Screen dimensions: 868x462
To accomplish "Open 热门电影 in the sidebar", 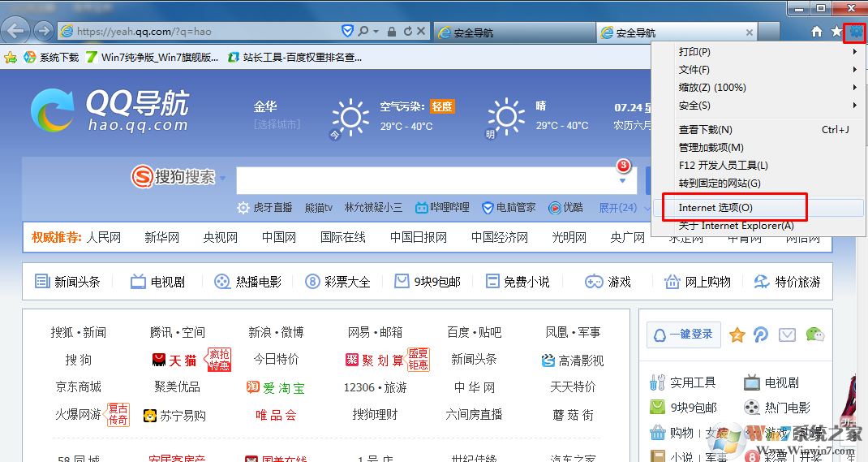I will [x=776, y=408].
